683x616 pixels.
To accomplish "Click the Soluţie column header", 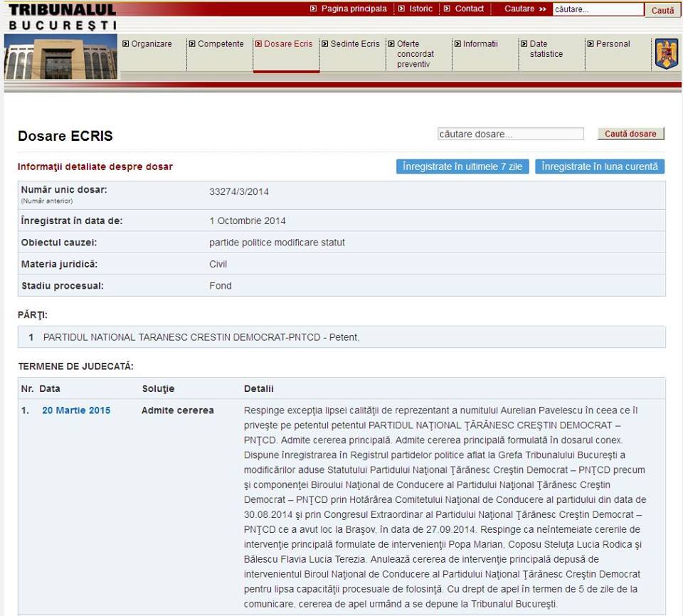I will pos(158,388).
